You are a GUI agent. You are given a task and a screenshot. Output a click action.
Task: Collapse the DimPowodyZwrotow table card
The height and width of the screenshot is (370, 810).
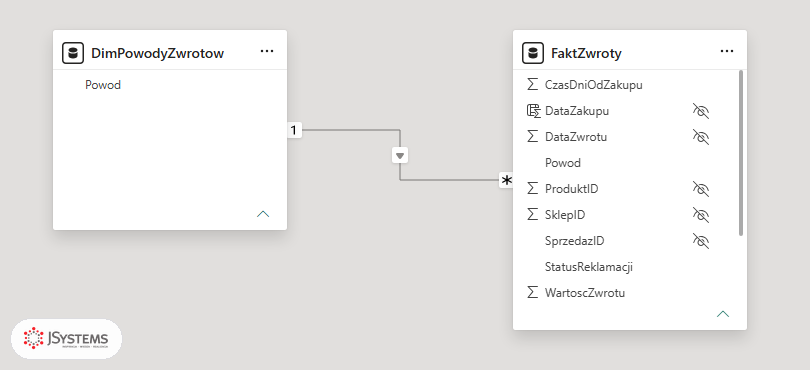(x=263, y=214)
